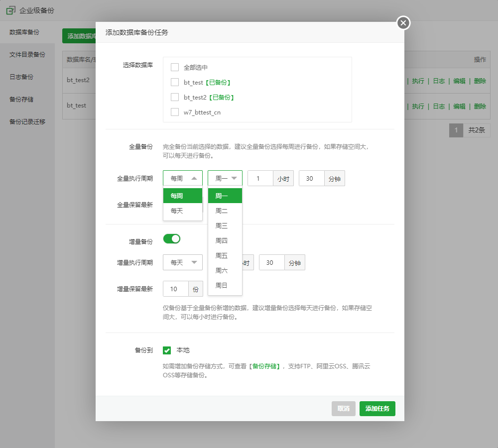Screen dimensions: 498x448
Task: Tick the w7_bttest_cn database checkbox
Action: (x=175, y=112)
